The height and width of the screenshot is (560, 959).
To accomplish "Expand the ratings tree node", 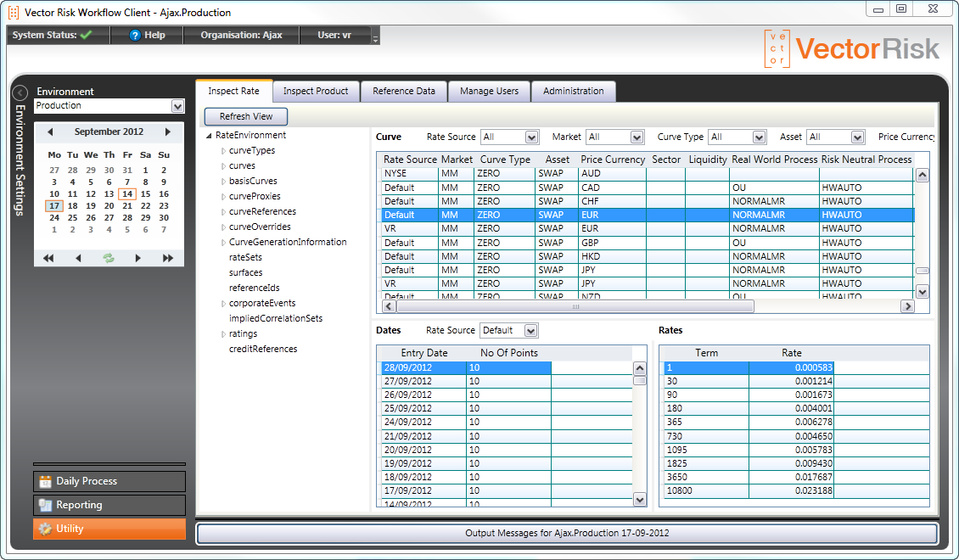I will [223, 333].
